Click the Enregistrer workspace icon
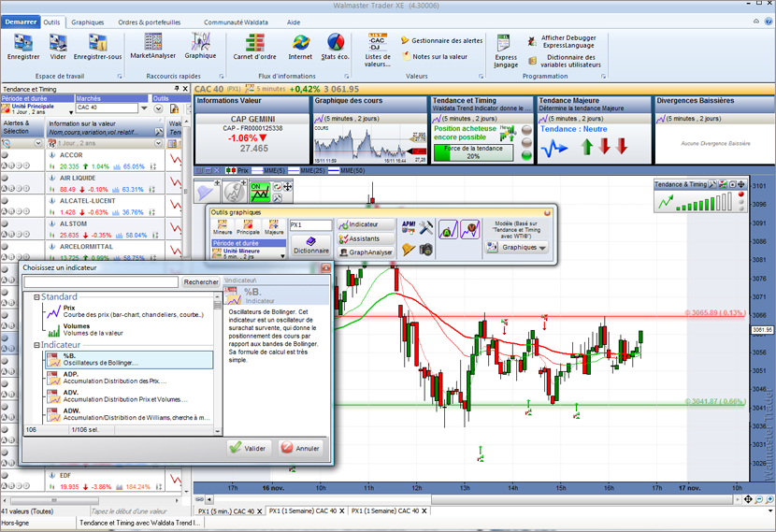This screenshot has height=532, width=776. (23, 47)
